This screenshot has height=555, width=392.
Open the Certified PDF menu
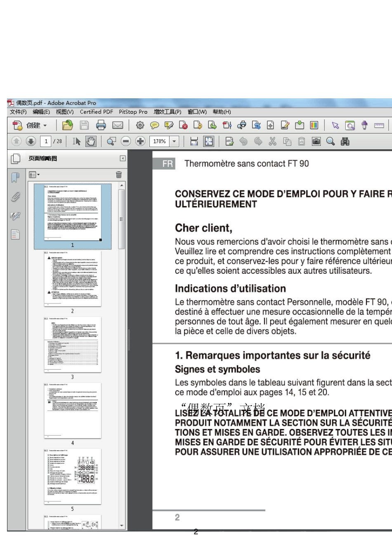tap(97, 112)
